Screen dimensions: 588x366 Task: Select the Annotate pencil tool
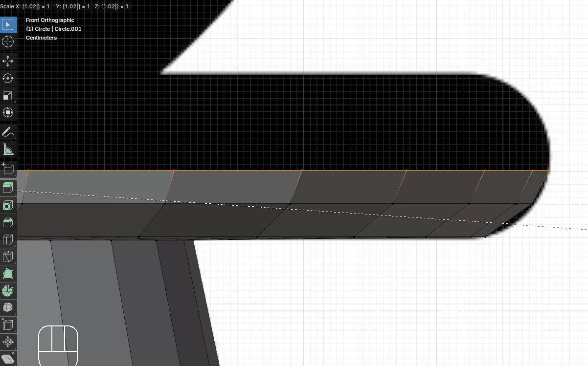pyautogui.click(x=8, y=132)
